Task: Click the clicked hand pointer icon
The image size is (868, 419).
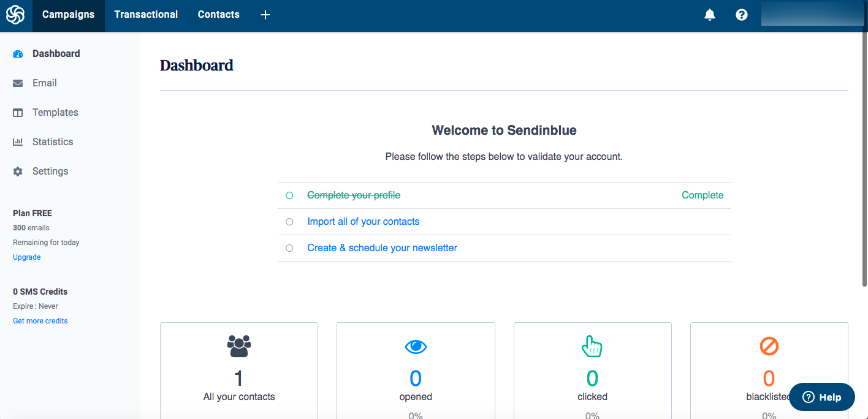Action: 592,346
